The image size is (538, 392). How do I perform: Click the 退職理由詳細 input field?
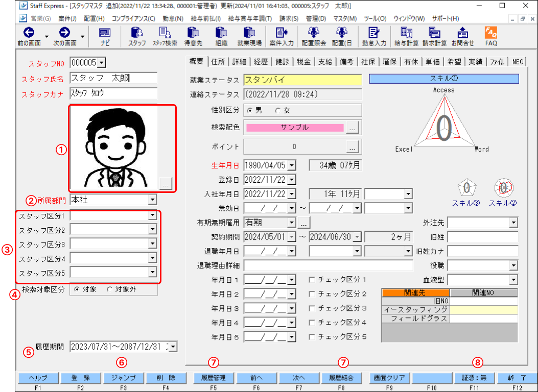(x=329, y=265)
